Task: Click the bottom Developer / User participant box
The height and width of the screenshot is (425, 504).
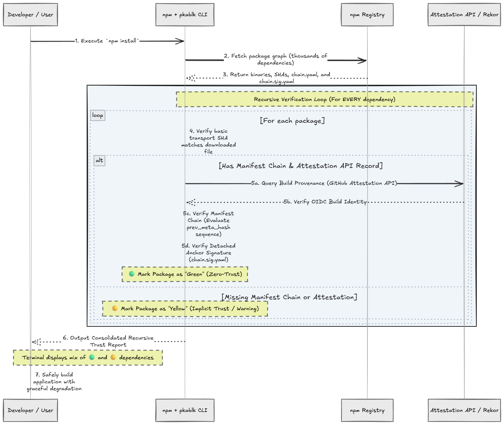Action: 30,410
